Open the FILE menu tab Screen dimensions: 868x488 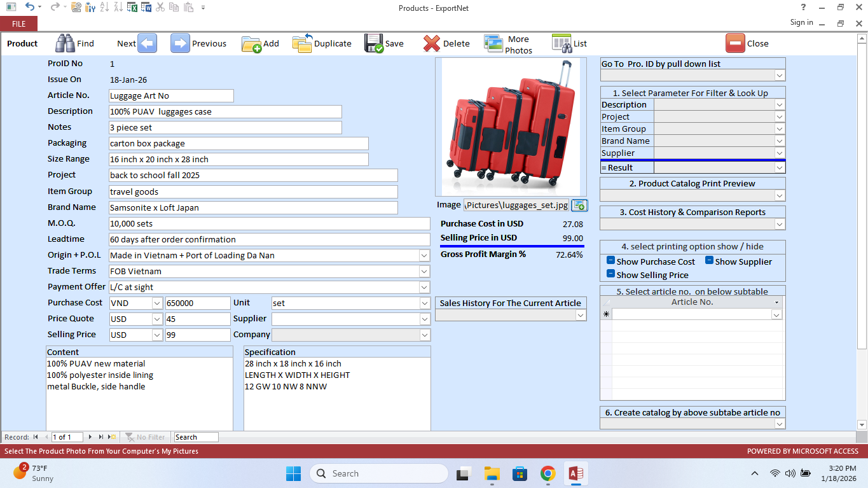(18, 24)
